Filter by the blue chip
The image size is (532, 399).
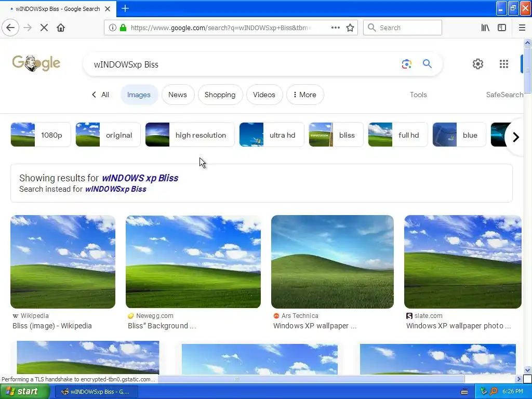(459, 135)
